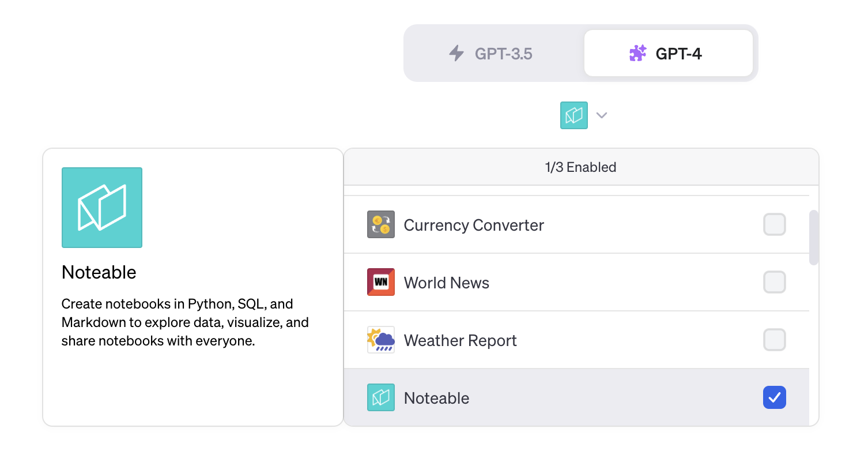Click the 1/3 Enabled header

tap(581, 167)
